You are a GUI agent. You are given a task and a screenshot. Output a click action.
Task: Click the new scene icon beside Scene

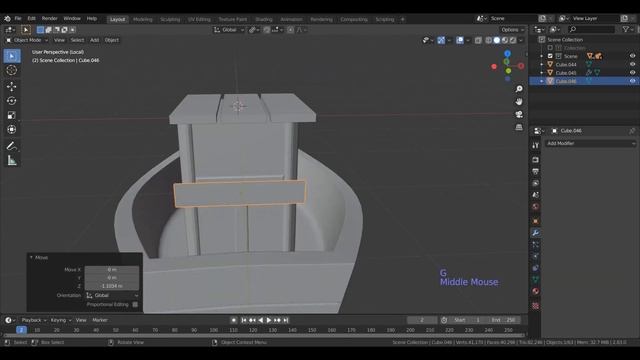(x=542, y=18)
